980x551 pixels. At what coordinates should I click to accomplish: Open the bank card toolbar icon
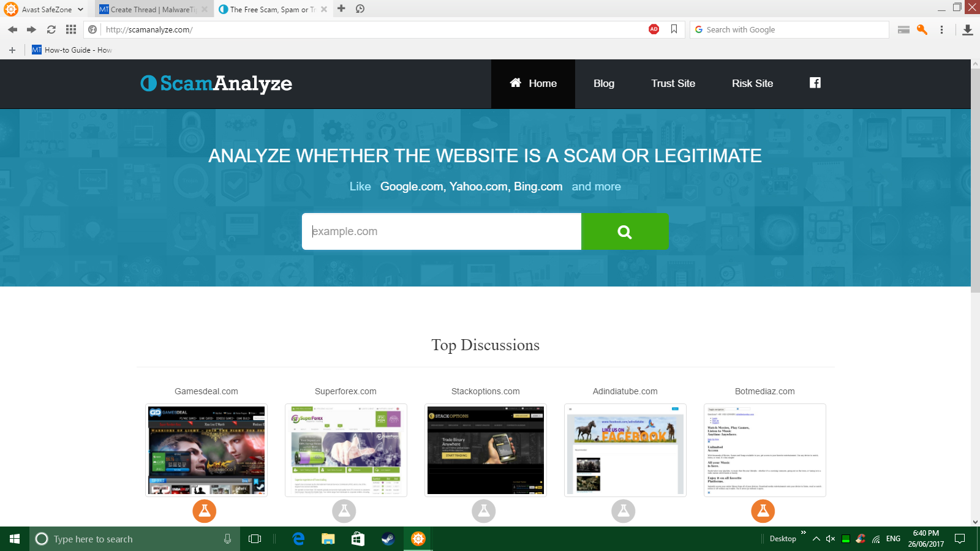pos(903,29)
